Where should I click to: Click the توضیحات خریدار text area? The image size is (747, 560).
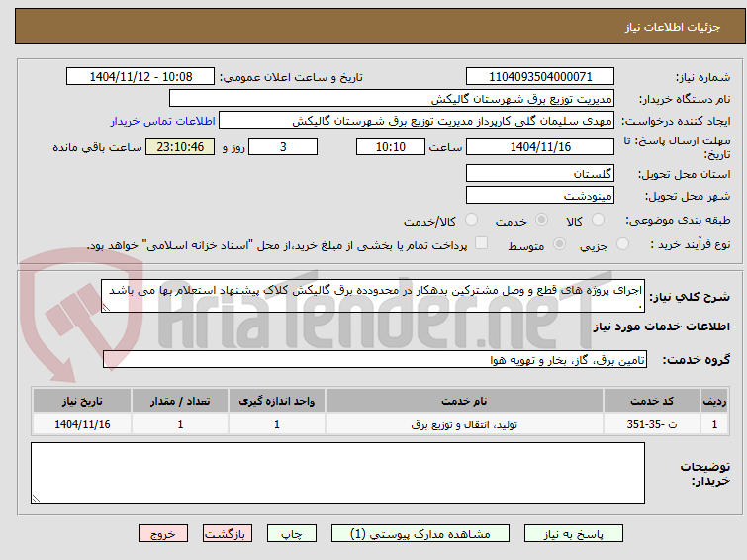coord(337,473)
